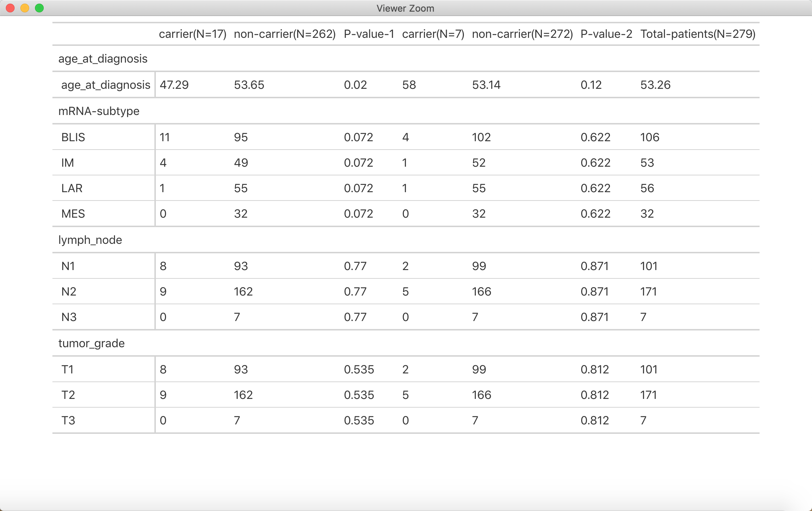Select the BLIS row label
This screenshot has width=812, height=511.
click(73, 137)
